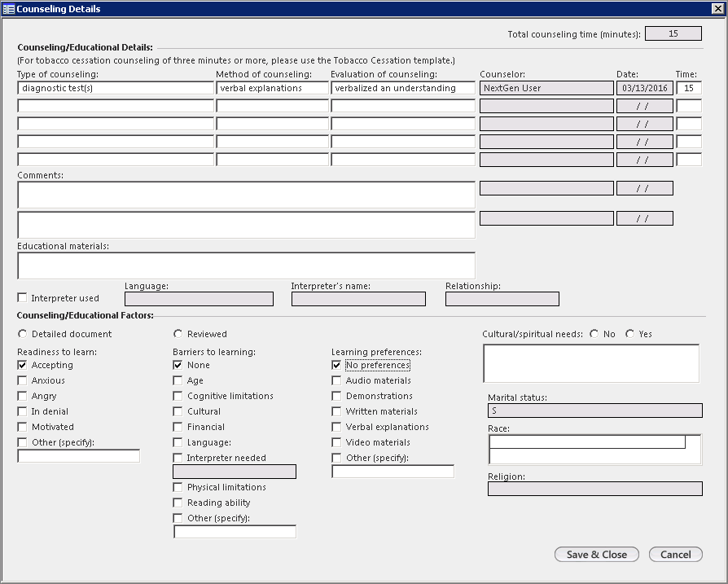Check Other (specify) under Readiness to learn
The width and height of the screenshot is (728, 584).
tap(22, 442)
